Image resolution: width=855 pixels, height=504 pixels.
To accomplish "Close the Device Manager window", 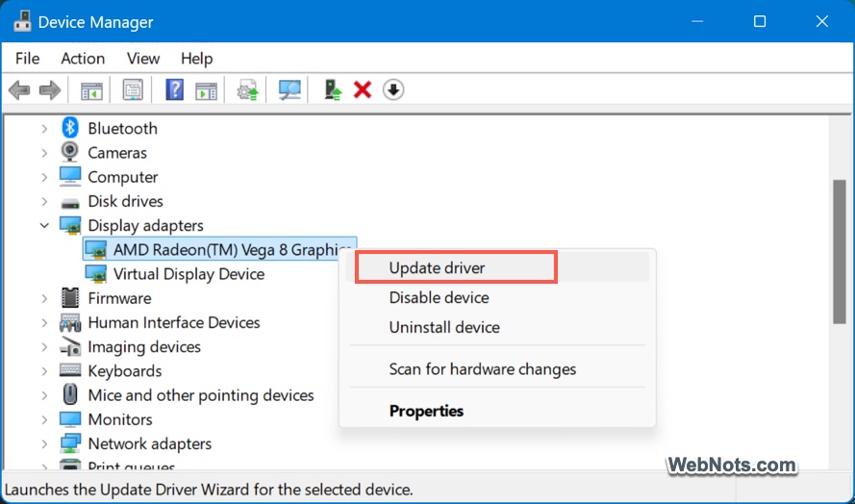I will coord(821,22).
